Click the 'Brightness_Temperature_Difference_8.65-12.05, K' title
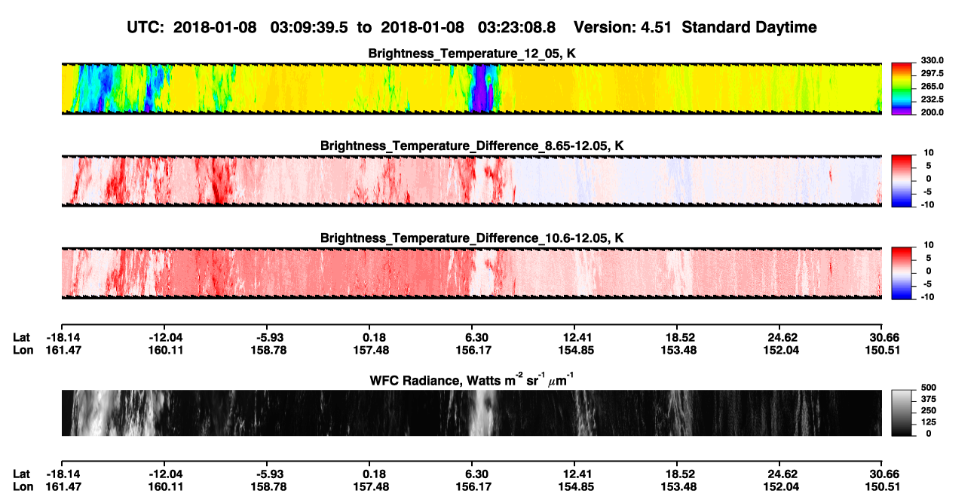The width and height of the screenshot is (980, 503). point(472,146)
